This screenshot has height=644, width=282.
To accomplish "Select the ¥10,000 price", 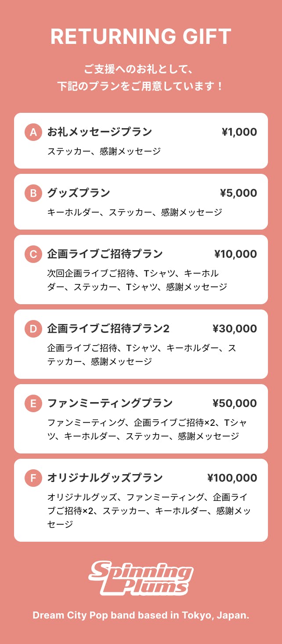I will point(235,254).
